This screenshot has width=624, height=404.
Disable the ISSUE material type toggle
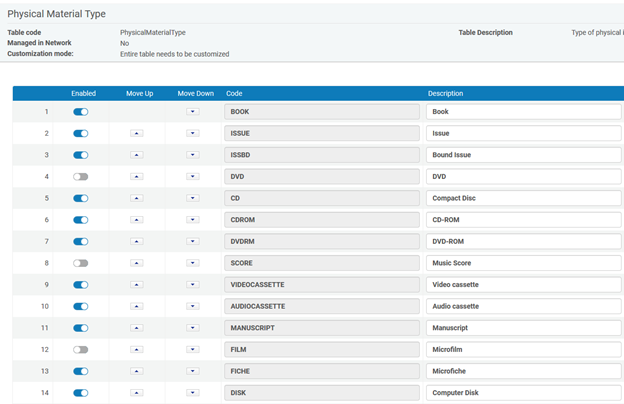click(x=80, y=133)
